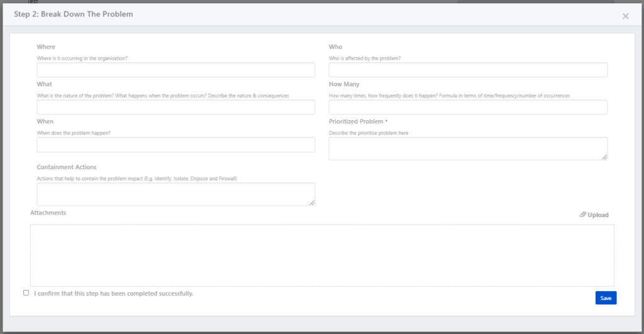This screenshot has height=334, width=644.
Task: Tick the step completed confirmation checkbox
Action: coord(26,292)
